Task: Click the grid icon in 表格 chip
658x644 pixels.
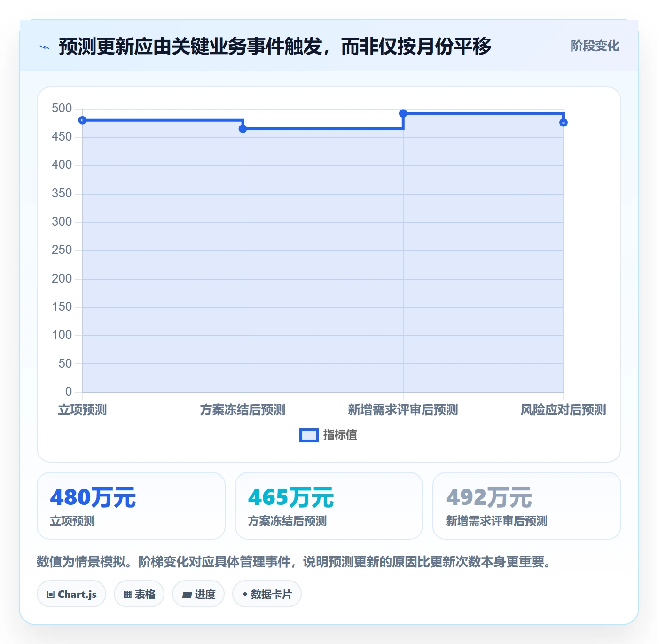Action: 127,595
